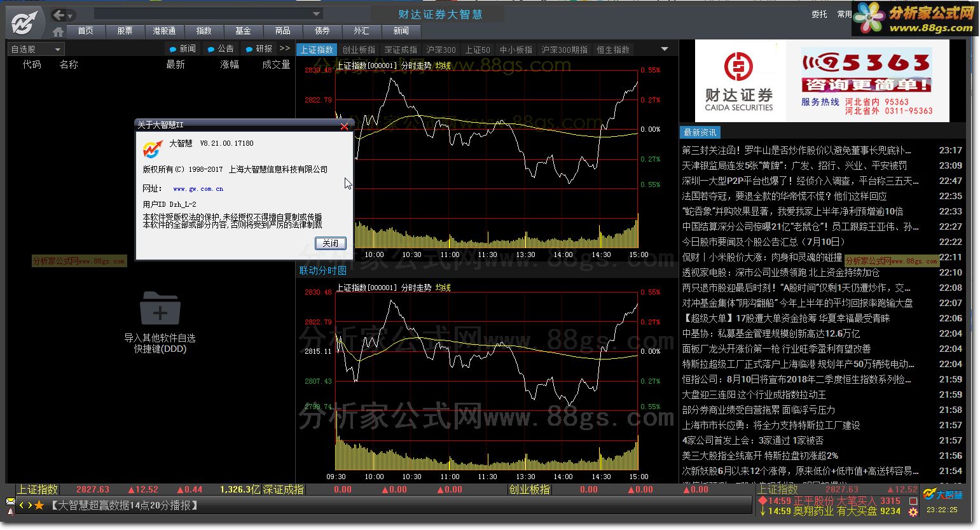Sort by the 成交量 column header
Screen dimensions: 980x530
tap(276, 64)
